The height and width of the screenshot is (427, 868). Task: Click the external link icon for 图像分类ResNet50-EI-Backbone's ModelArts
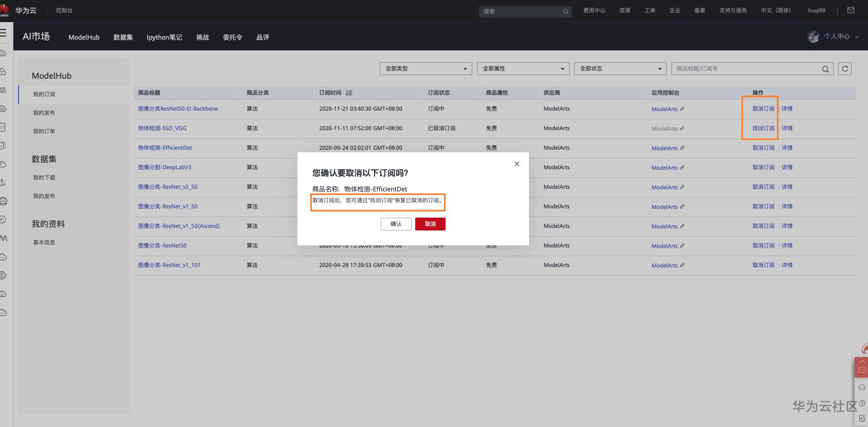682,109
